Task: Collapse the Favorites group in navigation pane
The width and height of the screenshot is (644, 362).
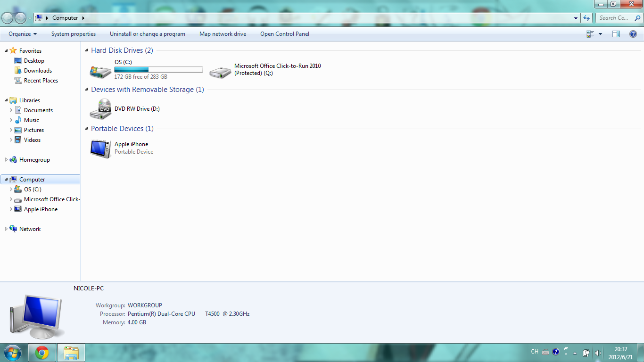Action: [6, 50]
